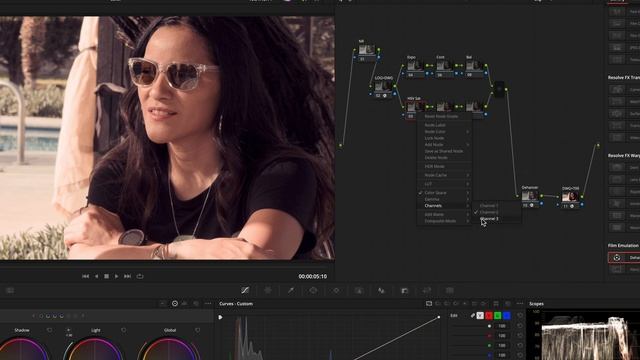Choose Reset Node Grade
640x360 pixels.
coord(444,116)
